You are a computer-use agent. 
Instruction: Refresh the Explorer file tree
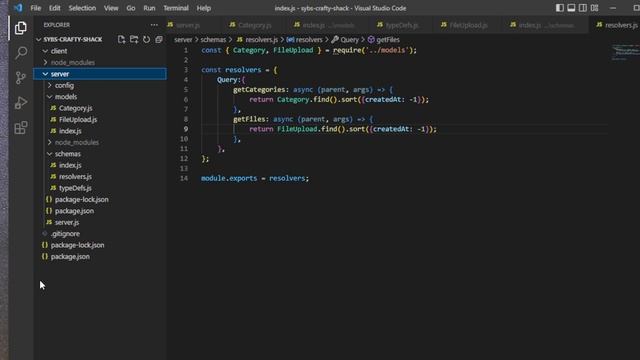pos(146,39)
